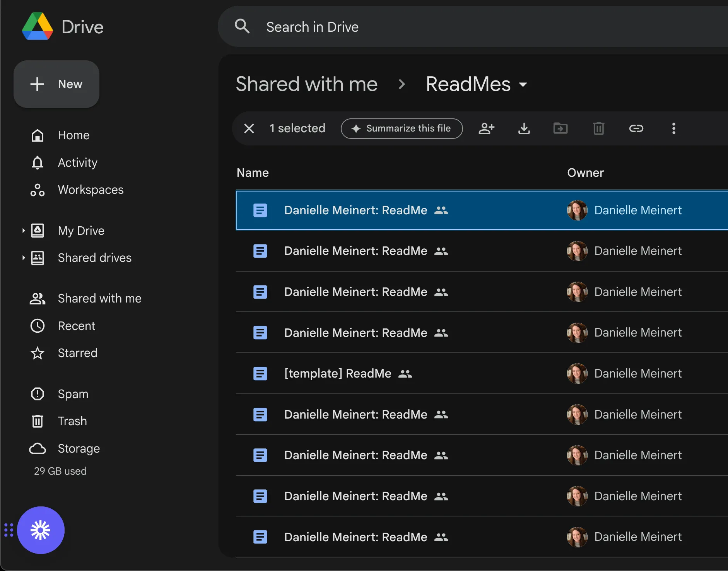The width and height of the screenshot is (728, 571).
Task: Expand the My Drive tree arrow
Action: pos(24,231)
